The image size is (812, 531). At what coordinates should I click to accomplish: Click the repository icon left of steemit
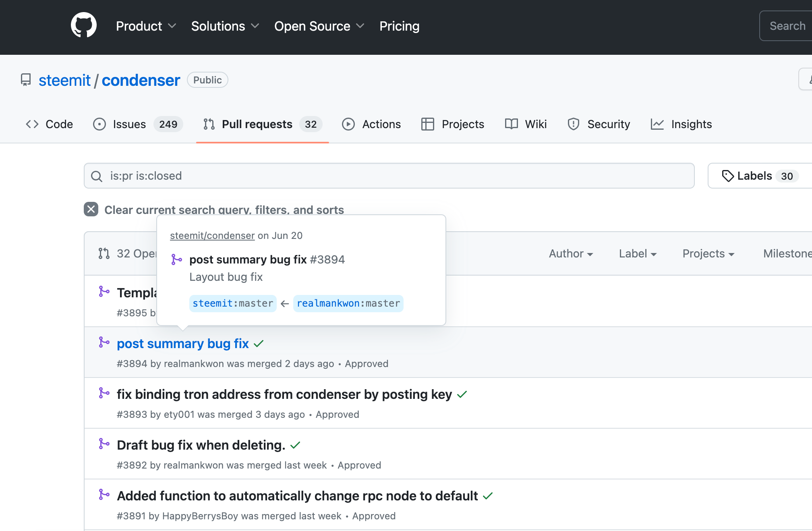[26, 80]
